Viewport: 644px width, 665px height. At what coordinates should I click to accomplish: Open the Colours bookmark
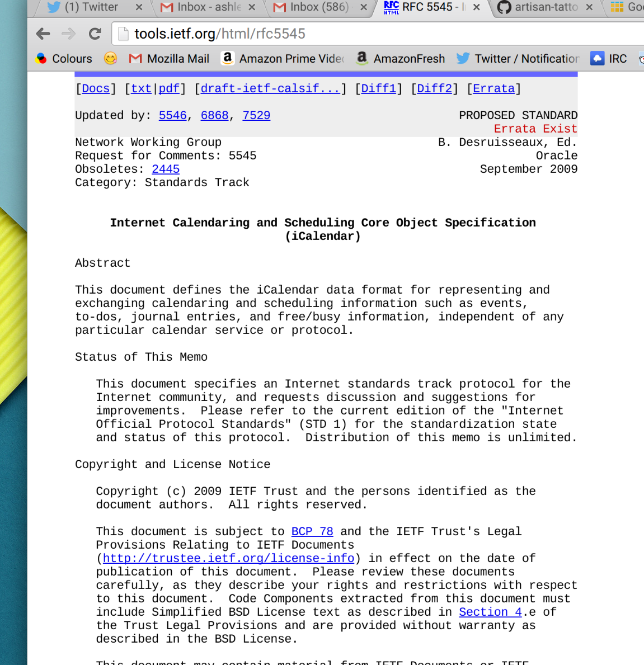[64, 59]
